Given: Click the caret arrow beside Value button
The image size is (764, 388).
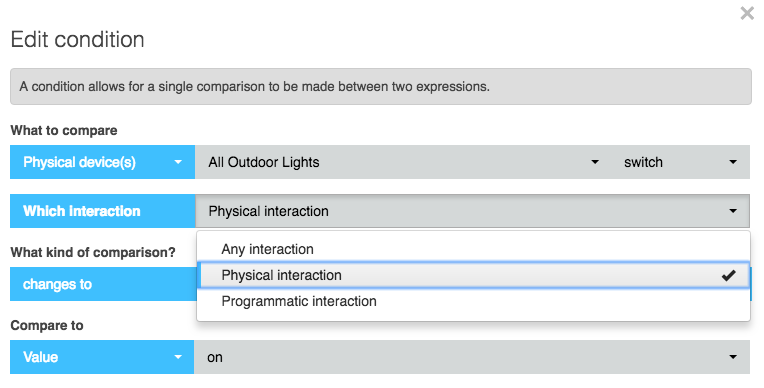Looking at the screenshot, I should click(178, 357).
